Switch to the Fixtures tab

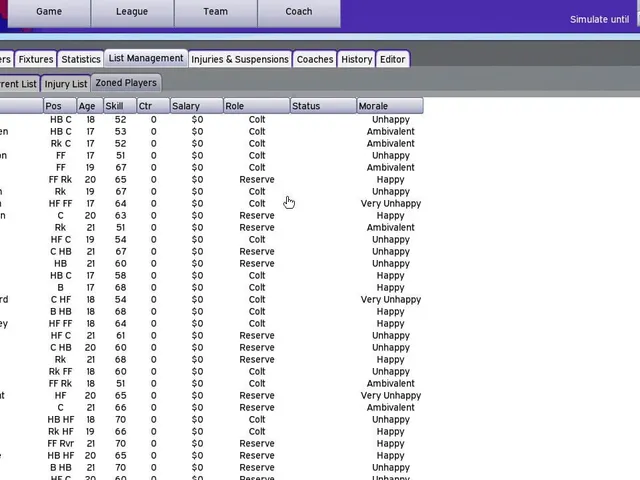36,59
